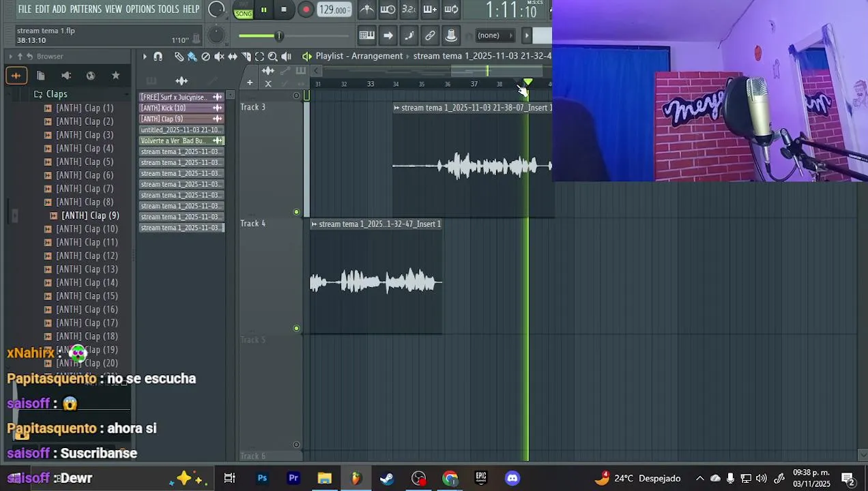868x491 pixels.
Task: Open Photoshop from the taskbar
Action: pos(262,478)
